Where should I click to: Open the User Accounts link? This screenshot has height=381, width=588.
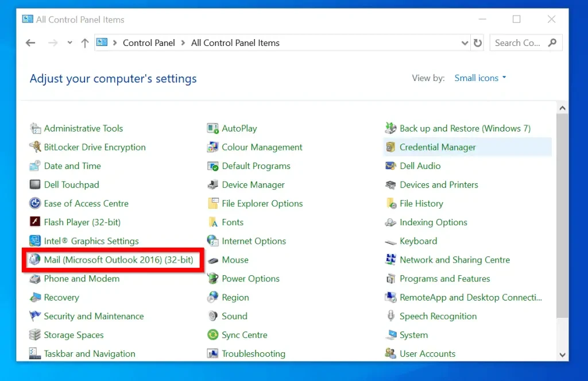click(x=427, y=354)
